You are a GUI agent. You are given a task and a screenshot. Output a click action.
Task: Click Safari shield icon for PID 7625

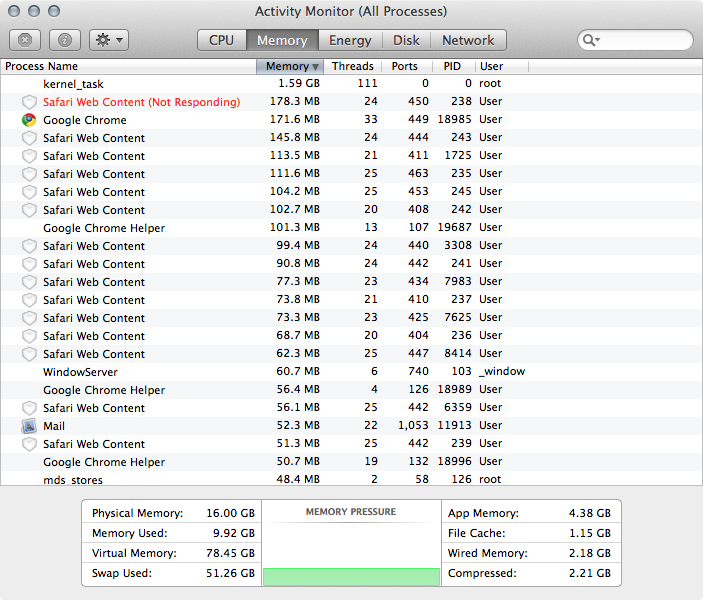click(x=29, y=318)
